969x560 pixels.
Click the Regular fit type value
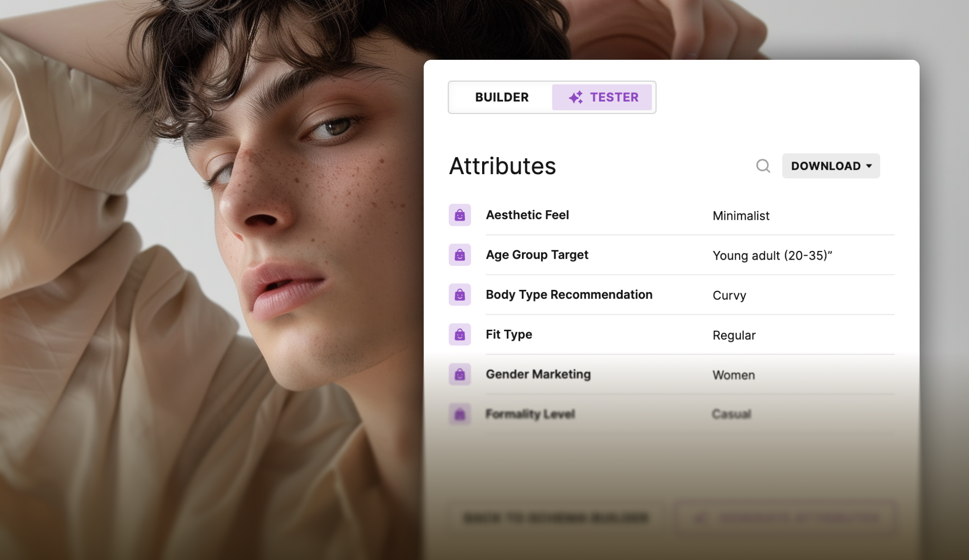734,336
